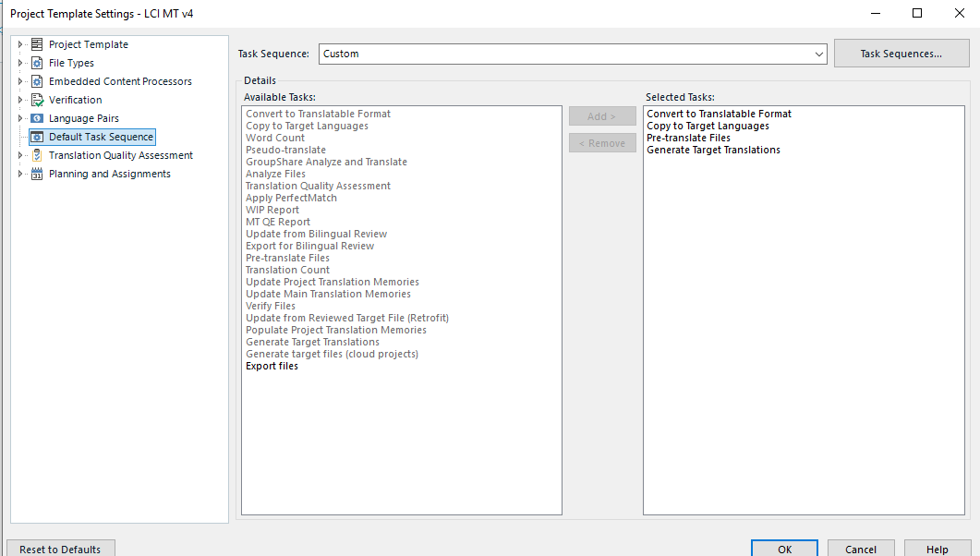The width and height of the screenshot is (980, 556).
Task: Select Pre-translate Files under Selected Tasks
Action: click(688, 138)
